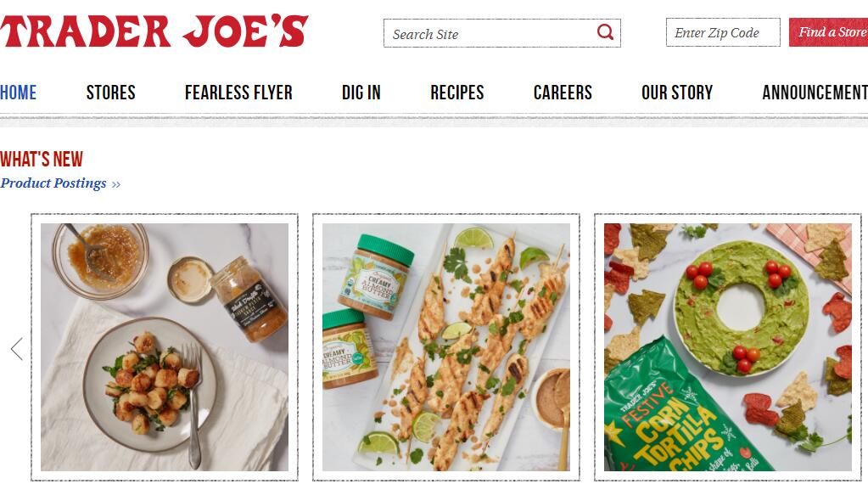Screen dimensions: 868x484
Task: Click the What's New heading
Action: click(x=42, y=160)
